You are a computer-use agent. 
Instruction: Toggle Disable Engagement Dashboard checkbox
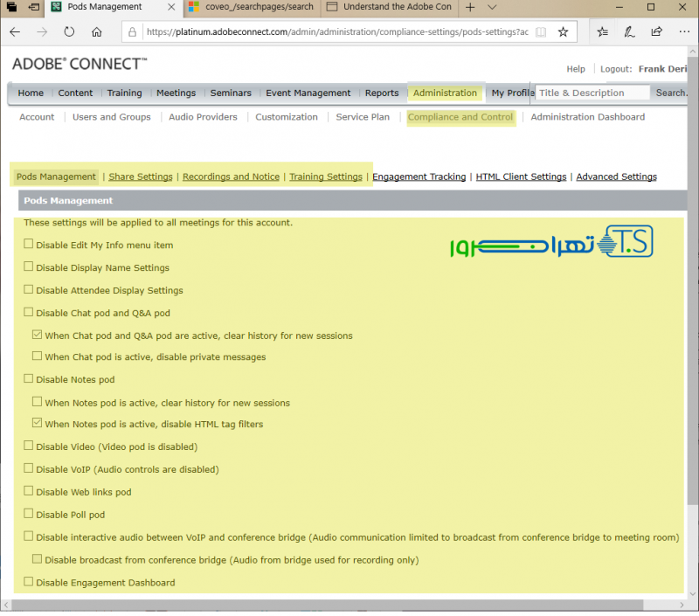pos(29,582)
